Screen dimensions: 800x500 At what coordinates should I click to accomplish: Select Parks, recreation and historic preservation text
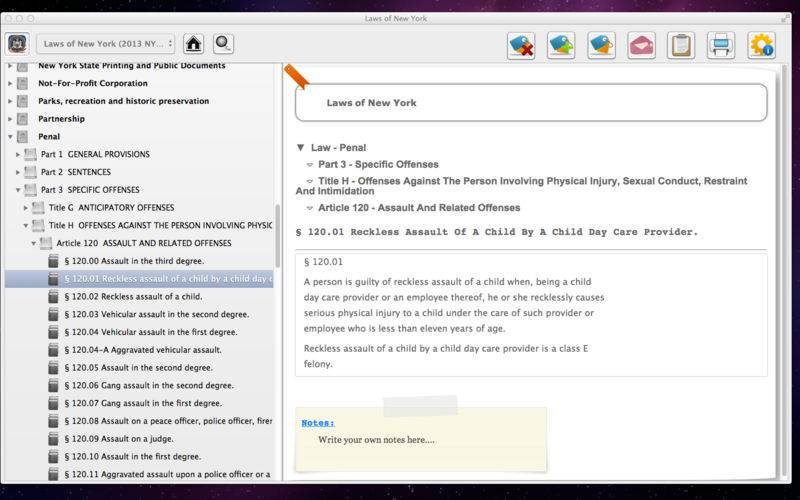(x=123, y=101)
